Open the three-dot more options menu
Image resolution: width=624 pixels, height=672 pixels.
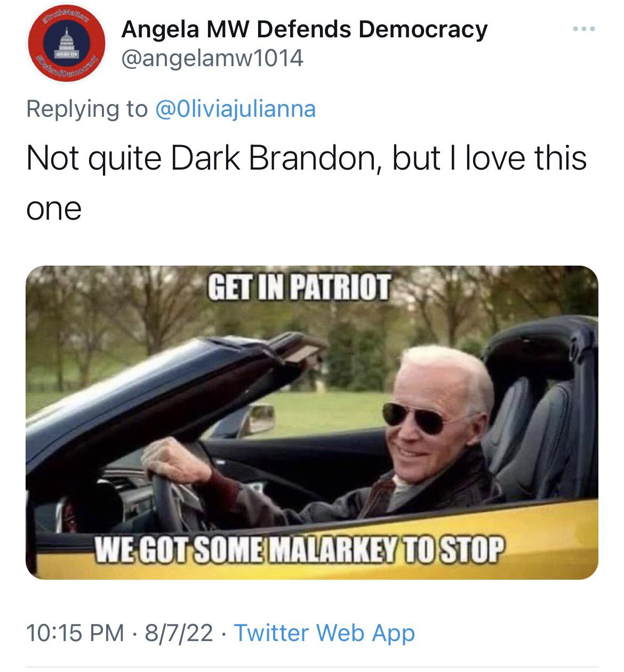[x=584, y=29]
